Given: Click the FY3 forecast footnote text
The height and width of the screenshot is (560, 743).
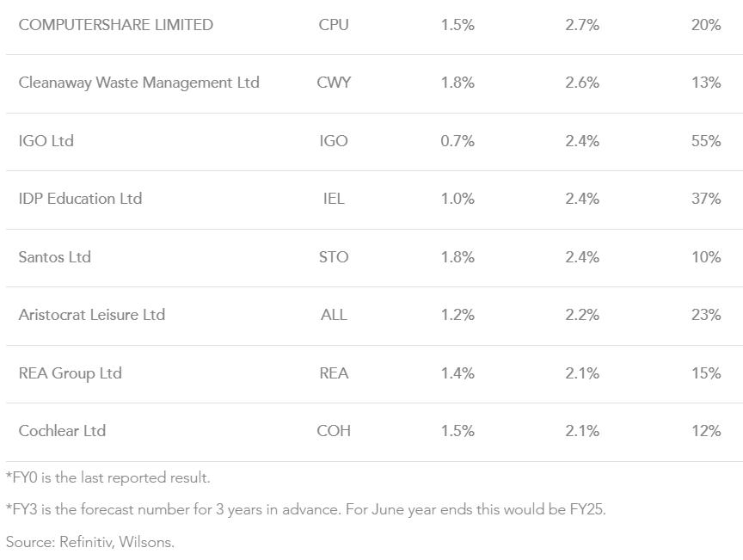Looking at the screenshot, I should (x=306, y=509).
